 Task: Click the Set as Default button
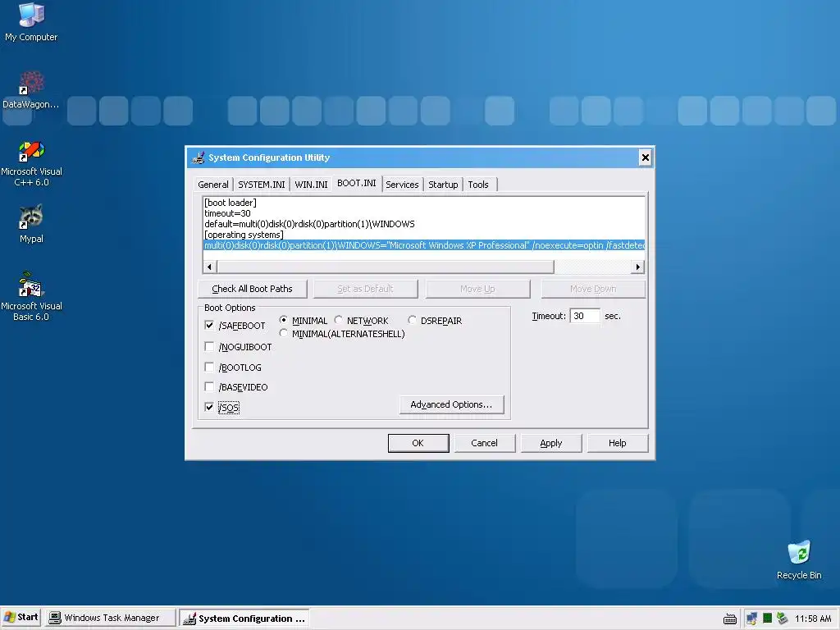[x=365, y=289]
